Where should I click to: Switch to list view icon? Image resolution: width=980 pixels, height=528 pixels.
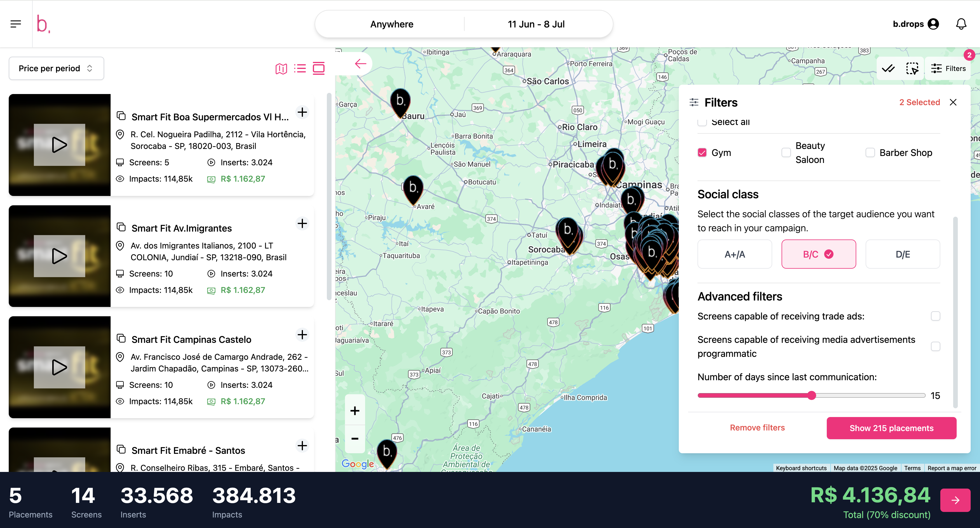(x=300, y=69)
